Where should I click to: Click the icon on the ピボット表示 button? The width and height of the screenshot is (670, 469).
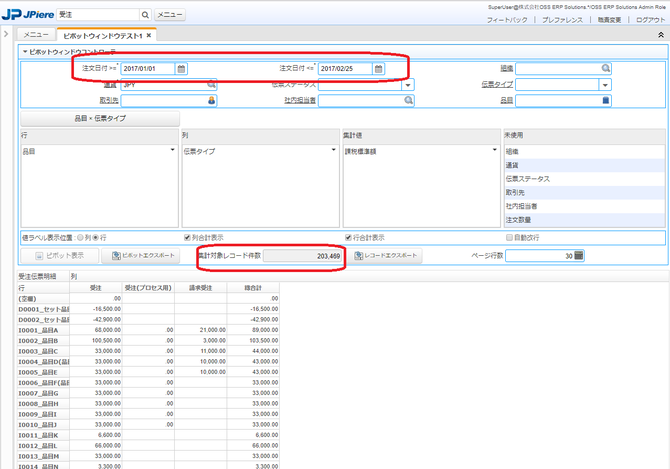(x=39, y=256)
